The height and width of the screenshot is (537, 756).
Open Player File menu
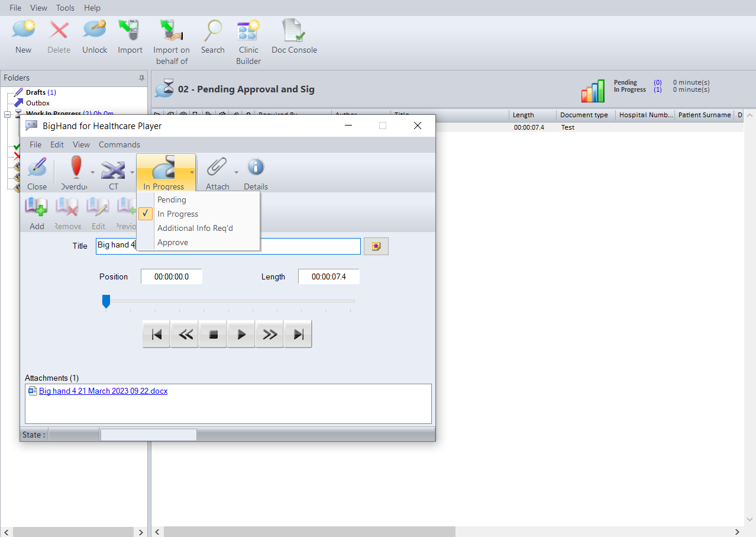35,144
